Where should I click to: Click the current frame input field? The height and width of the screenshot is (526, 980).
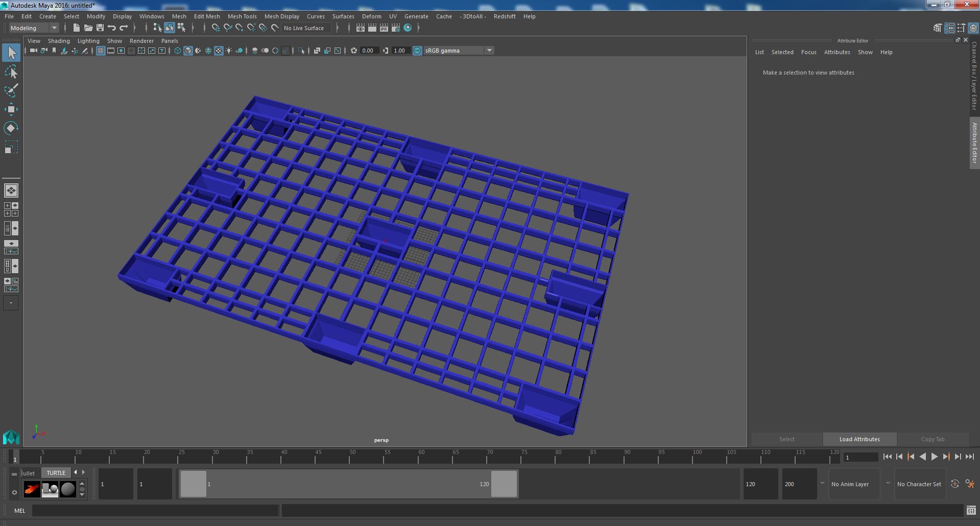[861, 457]
